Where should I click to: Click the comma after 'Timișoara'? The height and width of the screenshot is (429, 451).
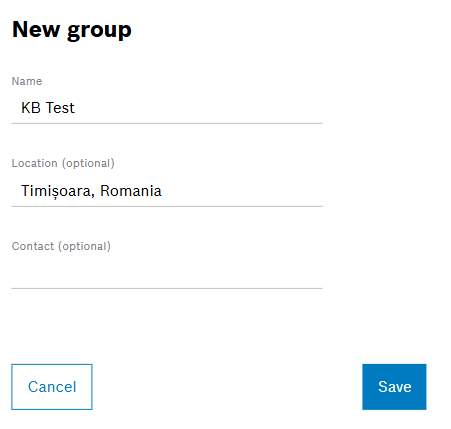click(92, 196)
